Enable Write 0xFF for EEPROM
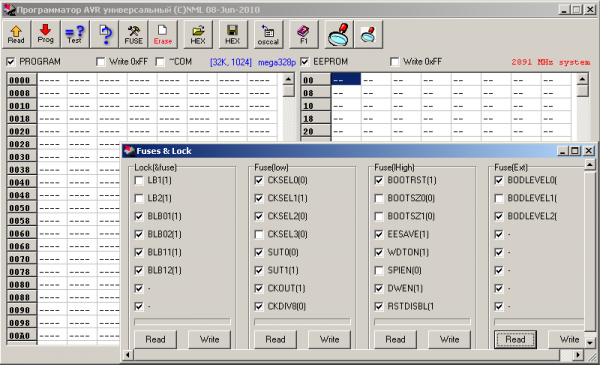This screenshot has width=600, height=365. [395, 62]
